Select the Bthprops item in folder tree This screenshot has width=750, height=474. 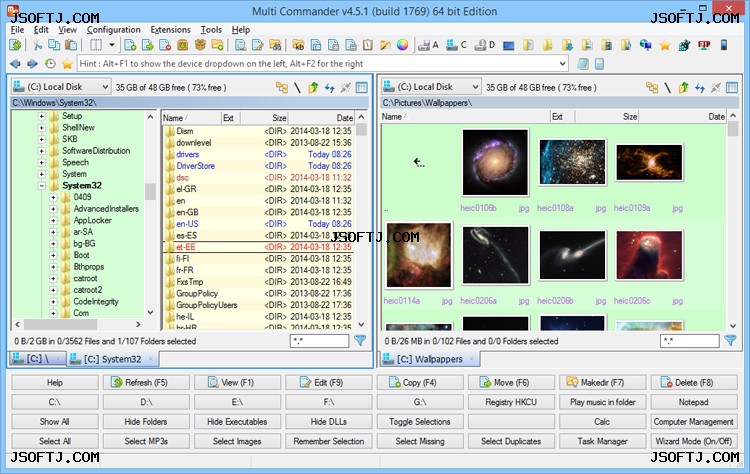pos(88,267)
